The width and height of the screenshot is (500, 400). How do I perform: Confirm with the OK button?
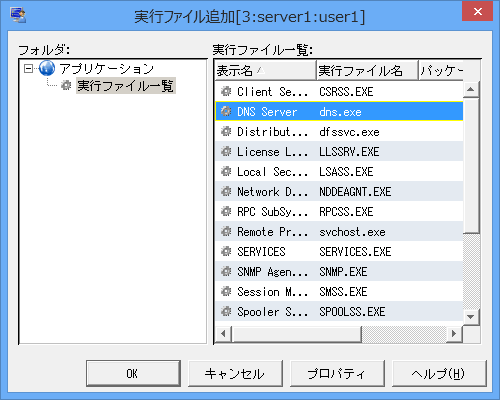coord(133,373)
